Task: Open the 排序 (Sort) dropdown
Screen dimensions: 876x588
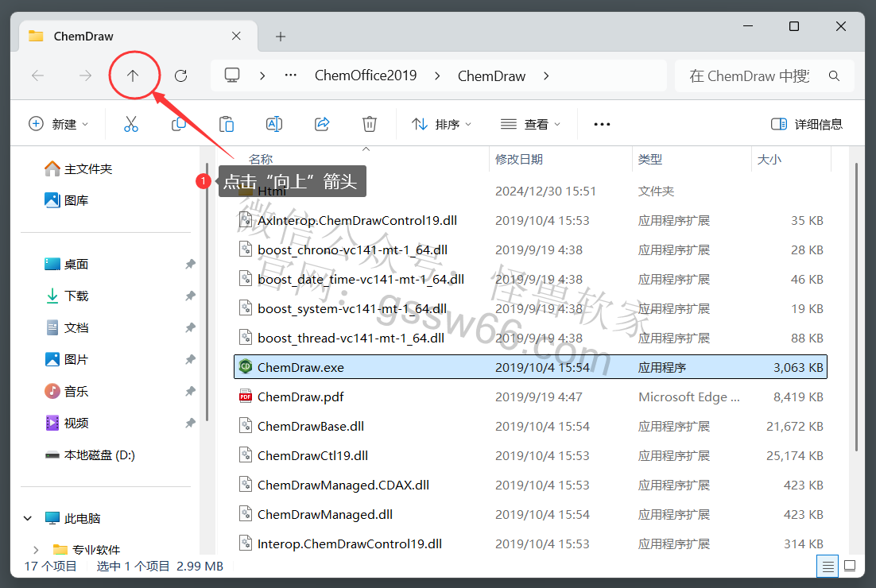Action: pyautogui.click(x=441, y=124)
